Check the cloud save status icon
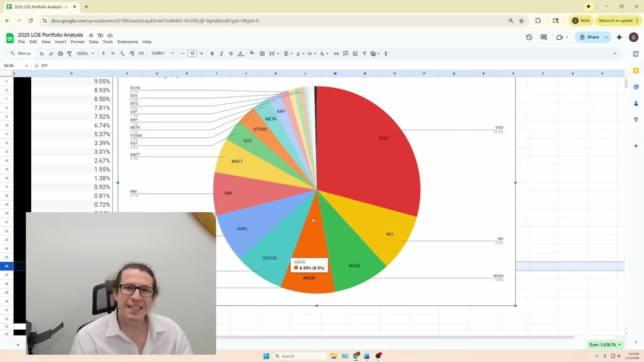The width and height of the screenshot is (644, 362). click(x=110, y=35)
